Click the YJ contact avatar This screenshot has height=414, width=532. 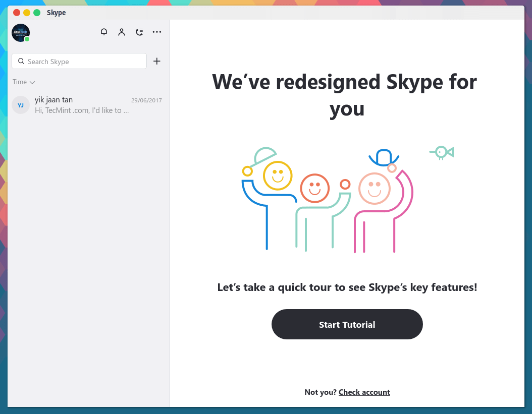(x=21, y=105)
